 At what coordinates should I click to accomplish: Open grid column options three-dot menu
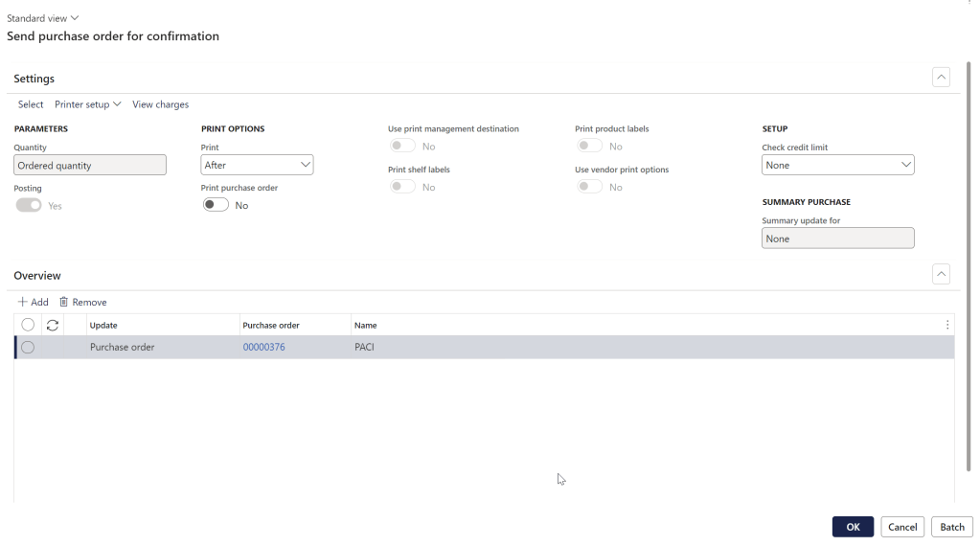(947, 325)
